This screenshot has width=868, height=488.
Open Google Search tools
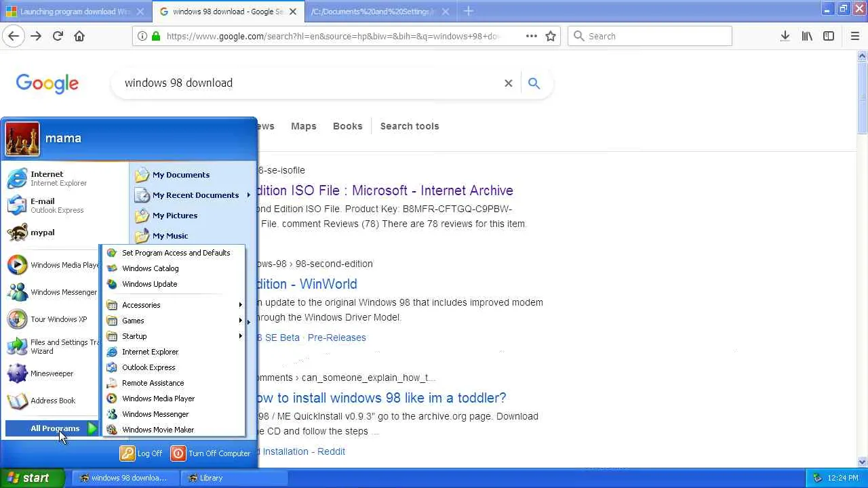[410, 126]
